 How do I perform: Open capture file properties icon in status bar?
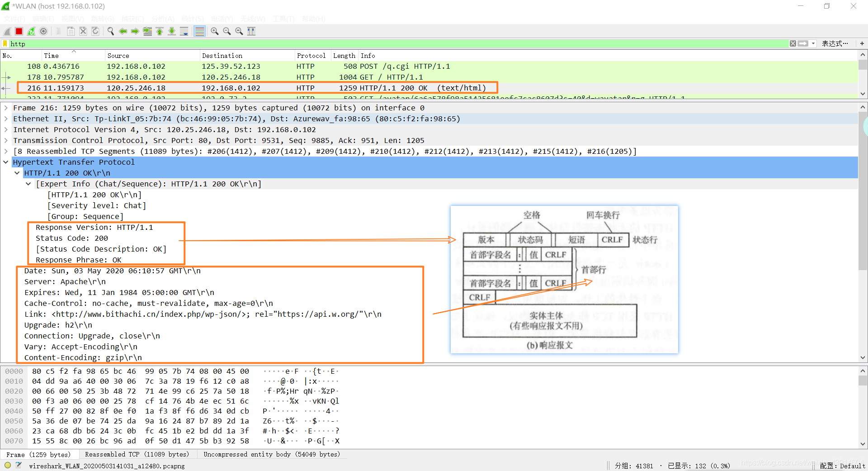click(19, 465)
